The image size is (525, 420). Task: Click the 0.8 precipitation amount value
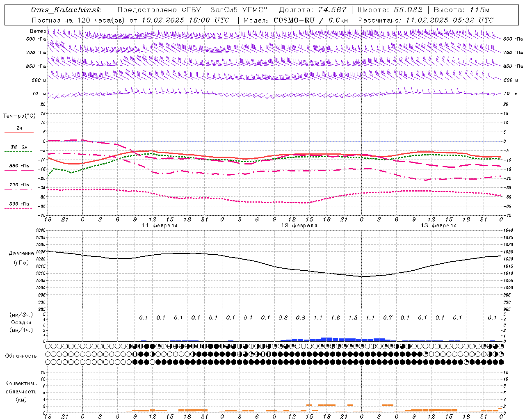coord(301,317)
